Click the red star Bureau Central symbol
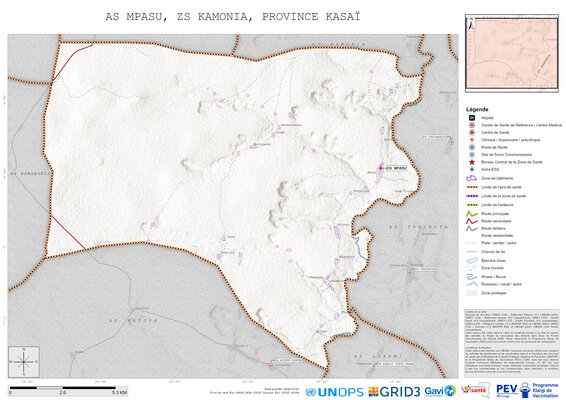Viewport: 566px width, 400px height. click(471, 162)
